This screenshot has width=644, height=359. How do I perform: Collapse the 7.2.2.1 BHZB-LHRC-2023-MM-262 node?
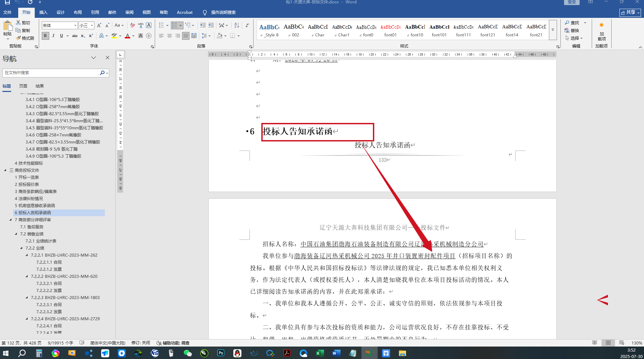[x=27, y=255]
